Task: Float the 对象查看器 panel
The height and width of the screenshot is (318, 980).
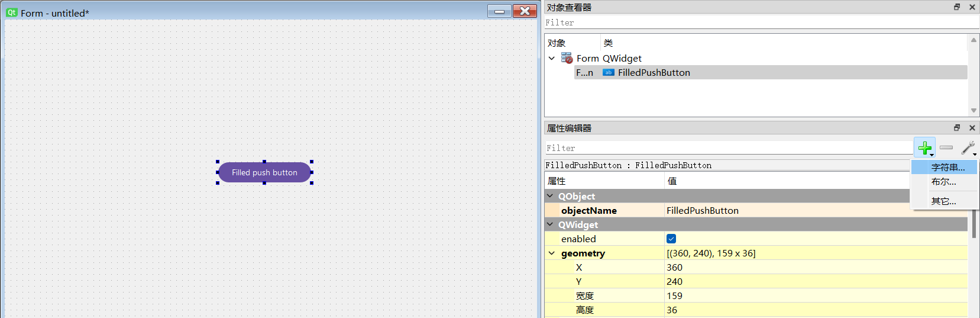Action: pos(957,7)
